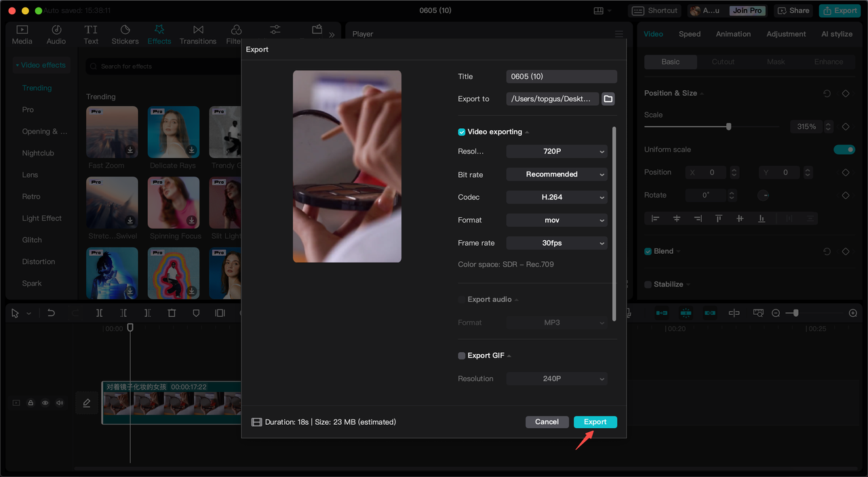Expand the selection tool dropdown arrow
This screenshot has height=477, width=868.
tap(28, 313)
